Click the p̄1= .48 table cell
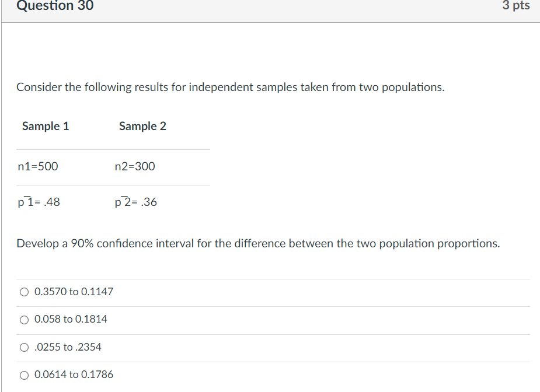540x392 pixels. [39, 203]
